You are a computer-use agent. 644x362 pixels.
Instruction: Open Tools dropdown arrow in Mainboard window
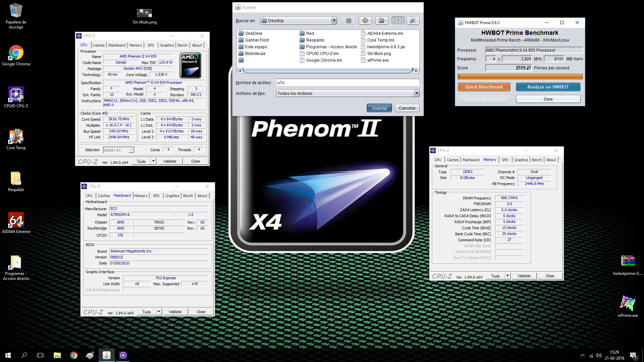click(159, 312)
